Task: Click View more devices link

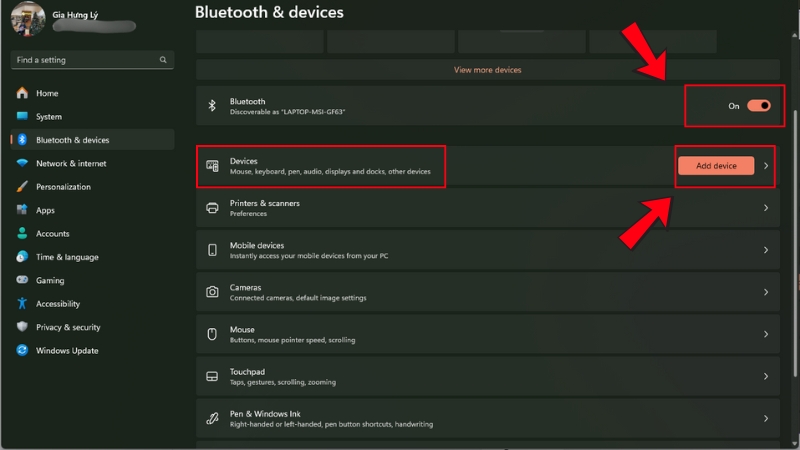Action: click(x=487, y=70)
